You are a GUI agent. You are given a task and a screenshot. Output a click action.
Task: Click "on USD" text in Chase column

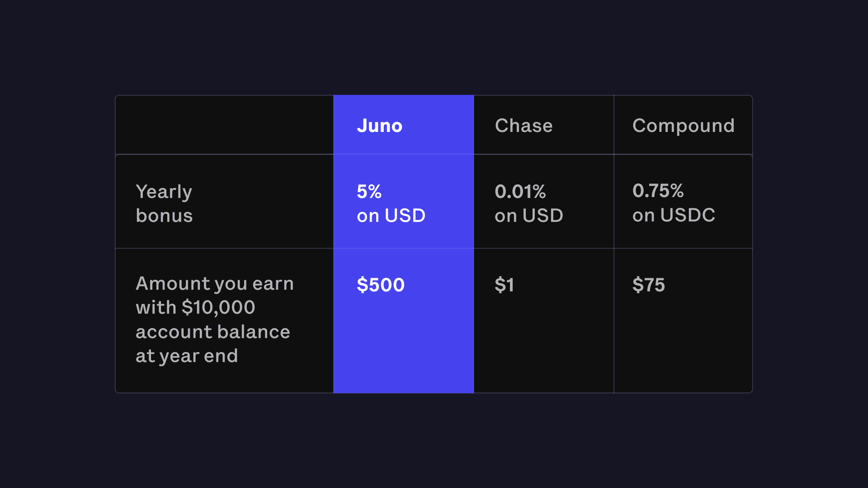[528, 216]
